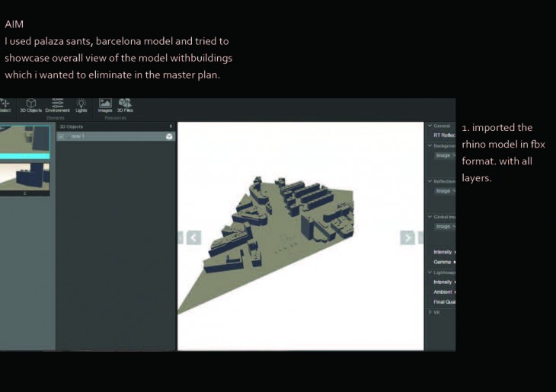The width and height of the screenshot is (556, 392).
Task: Collapse the Lightmaps section
Action: pos(430,272)
